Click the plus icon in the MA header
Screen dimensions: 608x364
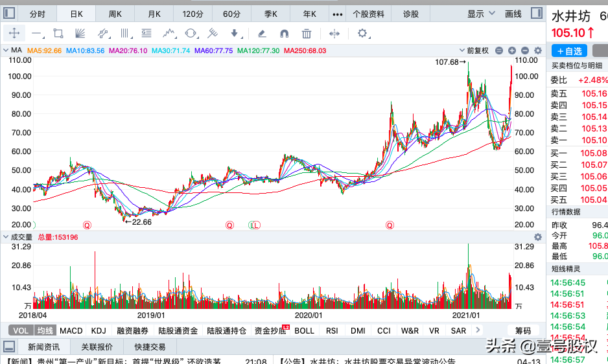click(x=512, y=51)
